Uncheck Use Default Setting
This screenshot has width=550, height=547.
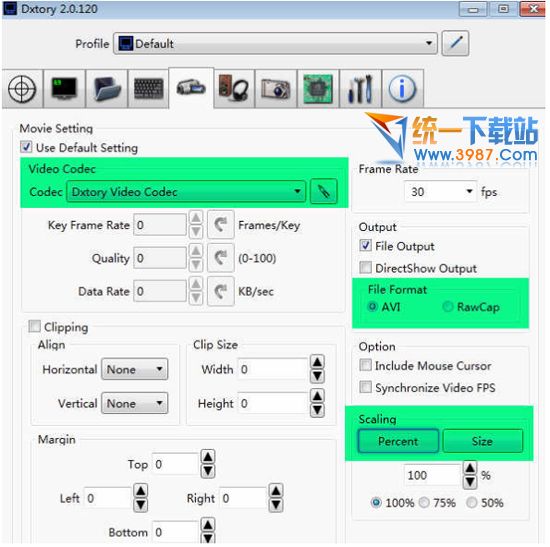point(26,147)
